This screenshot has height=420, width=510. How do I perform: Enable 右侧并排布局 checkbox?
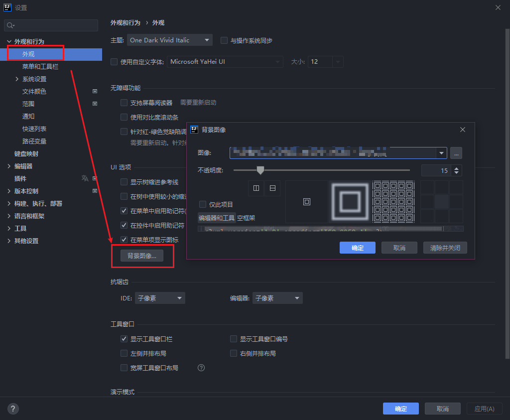pos(234,353)
